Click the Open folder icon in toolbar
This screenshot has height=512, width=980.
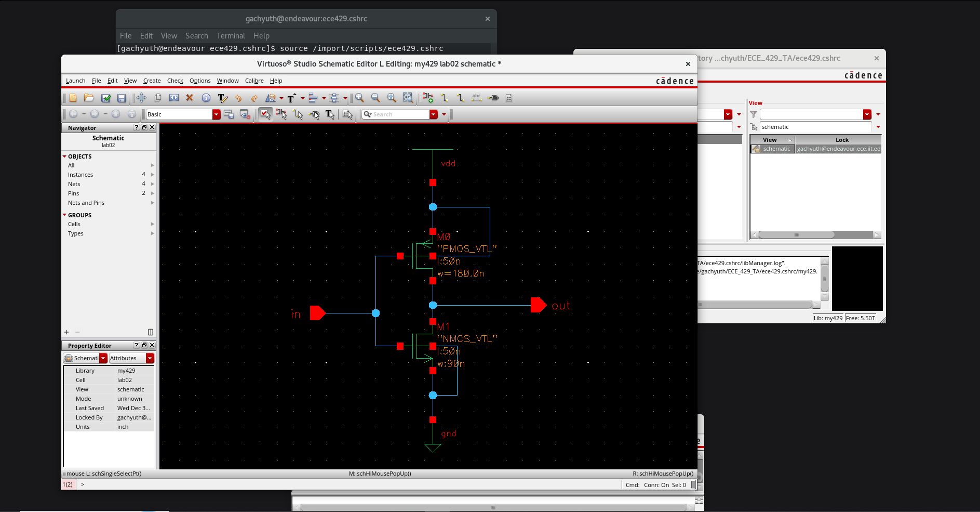pyautogui.click(x=89, y=98)
